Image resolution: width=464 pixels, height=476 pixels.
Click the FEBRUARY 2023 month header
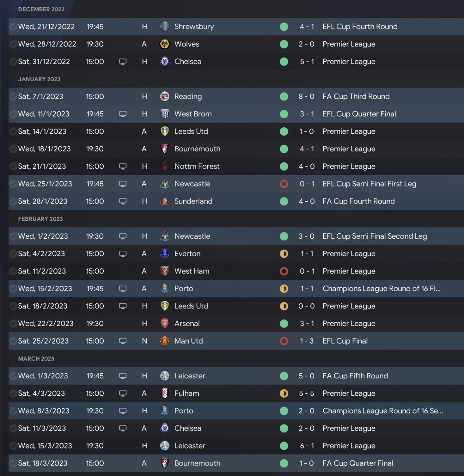coord(40,219)
